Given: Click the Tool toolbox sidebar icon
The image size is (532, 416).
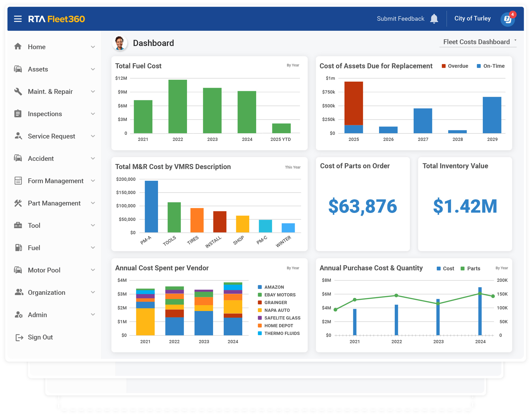Looking at the screenshot, I should 18,225.
